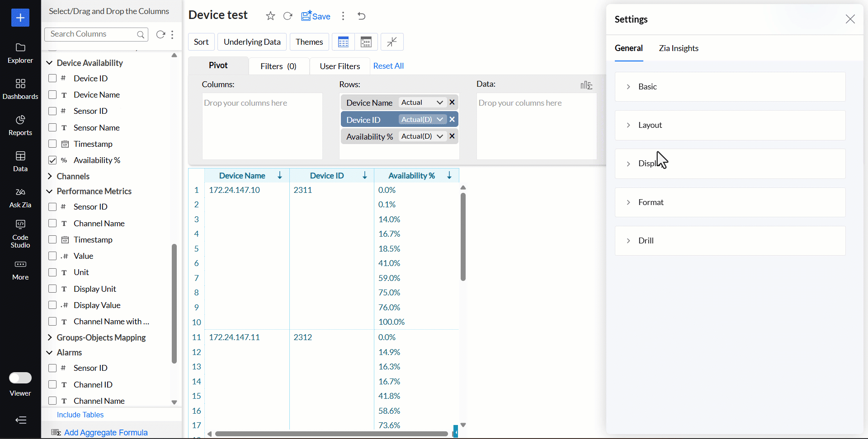Click the refresh icon beside the title
The width and height of the screenshot is (868, 439).
pyautogui.click(x=288, y=16)
